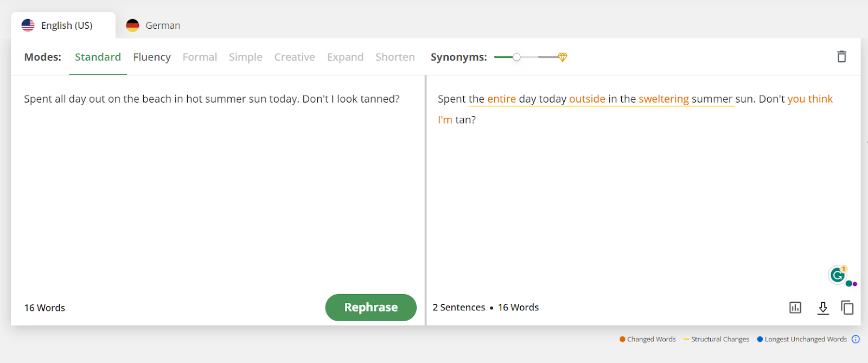Click the word "Spent" in the output sentence
The width and height of the screenshot is (868, 363).
tap(452, 99)
